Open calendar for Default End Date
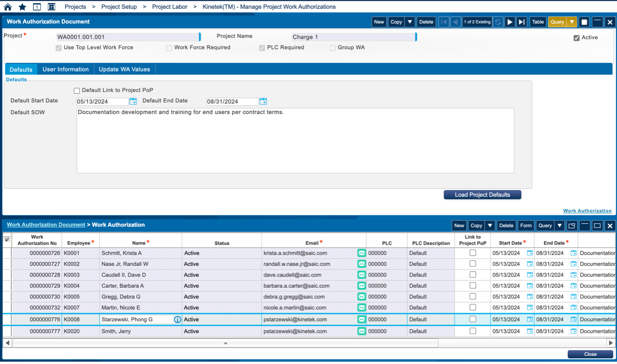Screen dimensions: 617x364 263,101
